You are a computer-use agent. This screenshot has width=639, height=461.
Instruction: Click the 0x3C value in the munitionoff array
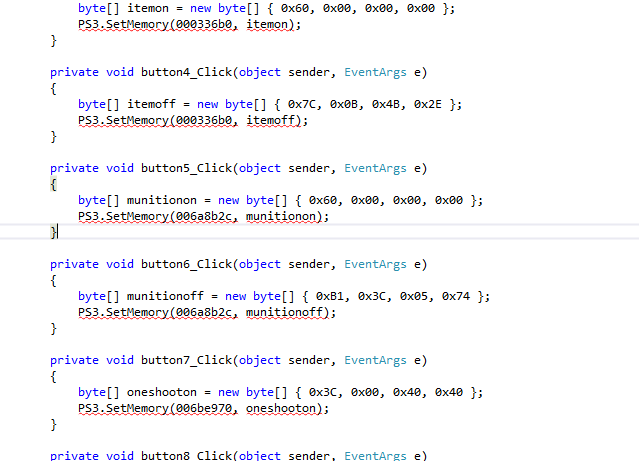tap(371, 296)
